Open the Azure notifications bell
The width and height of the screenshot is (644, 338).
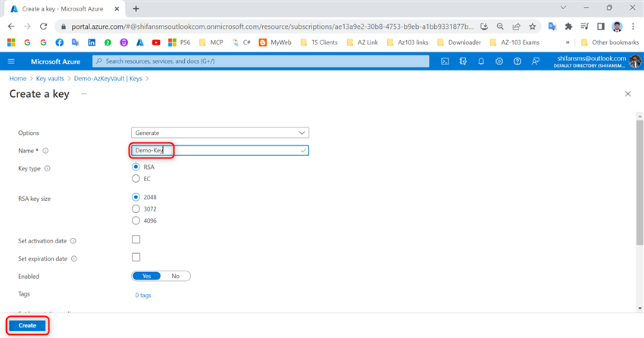coord(481,61)
